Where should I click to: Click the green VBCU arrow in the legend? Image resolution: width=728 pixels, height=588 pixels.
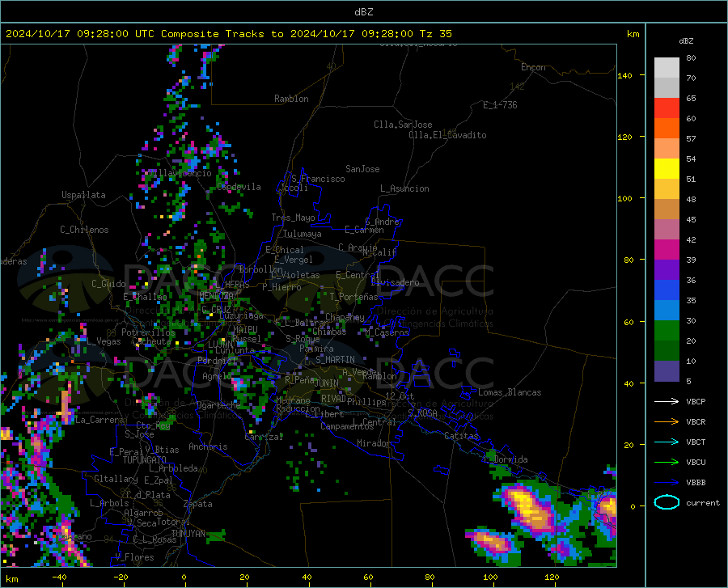(667, 462)
